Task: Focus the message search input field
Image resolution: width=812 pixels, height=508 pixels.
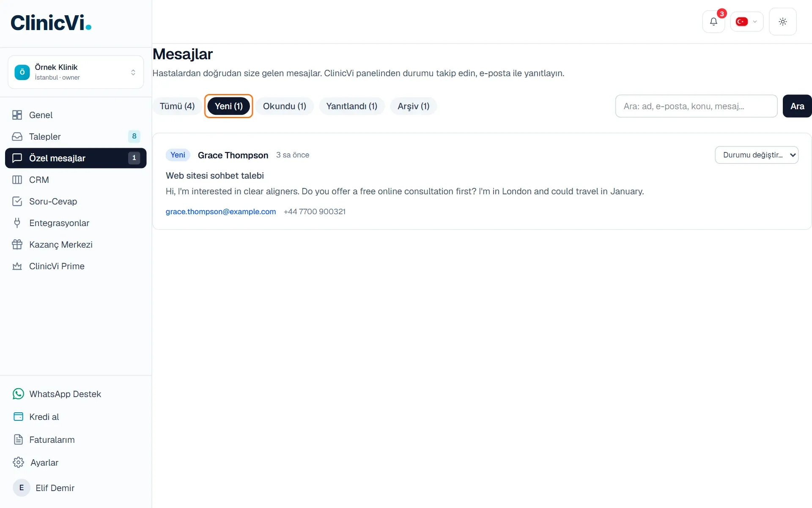Action: [x=696, y=106]
